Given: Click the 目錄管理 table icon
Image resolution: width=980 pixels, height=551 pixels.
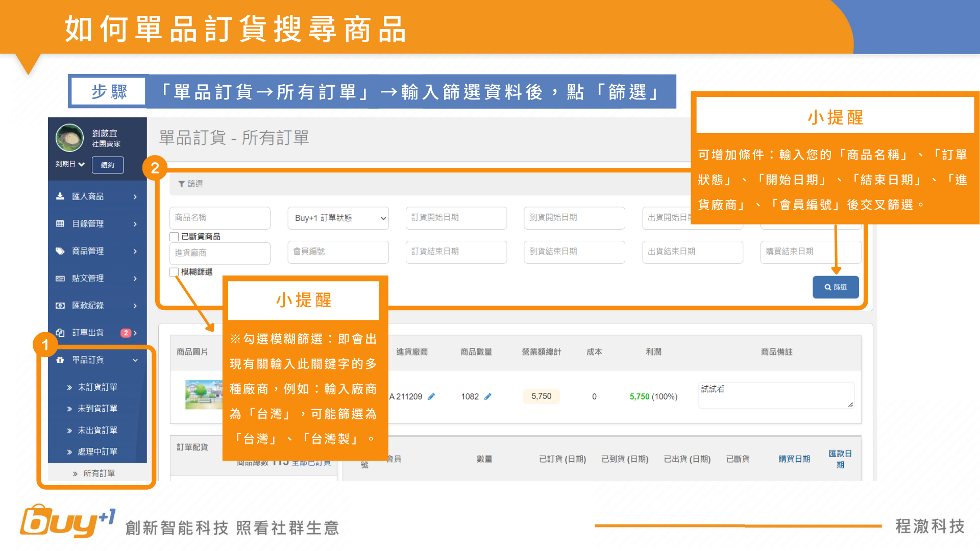Looking at the screenshot, I should coord(60,223).
